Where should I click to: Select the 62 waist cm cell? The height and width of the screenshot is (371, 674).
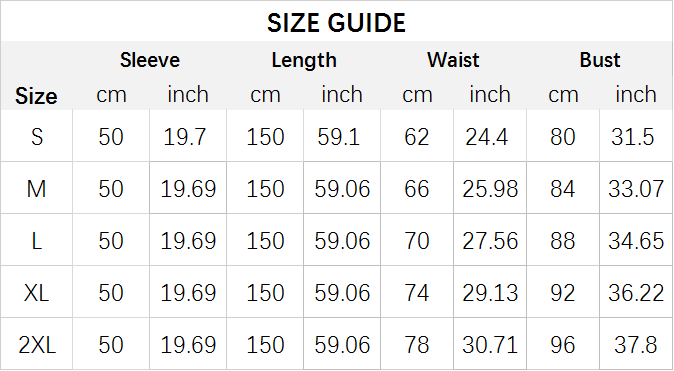pyautogui.click(x=417, y=137)
